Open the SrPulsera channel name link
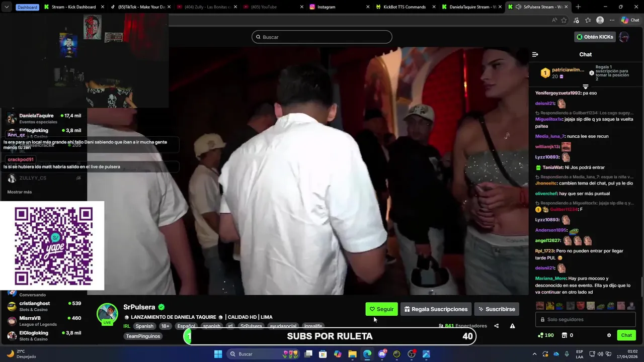The width and height of the screenshot is (644, 362). click(139, 307)
